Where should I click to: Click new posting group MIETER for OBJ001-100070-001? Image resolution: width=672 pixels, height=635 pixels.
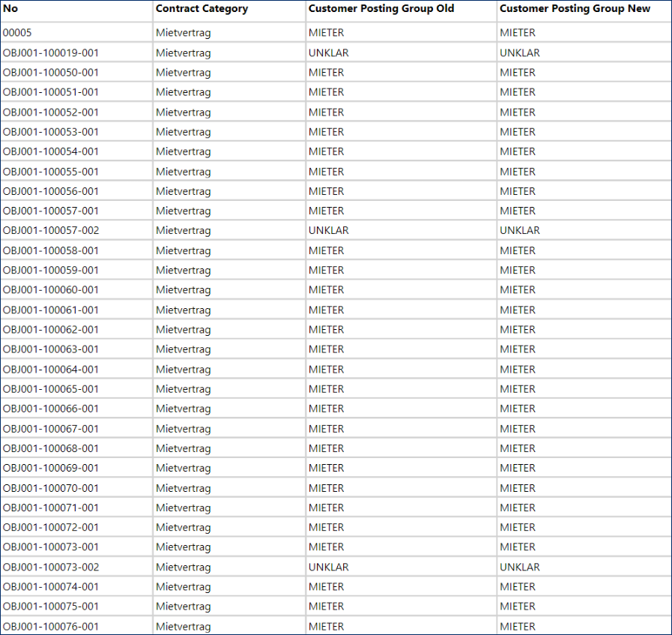(x=518, y=488)
